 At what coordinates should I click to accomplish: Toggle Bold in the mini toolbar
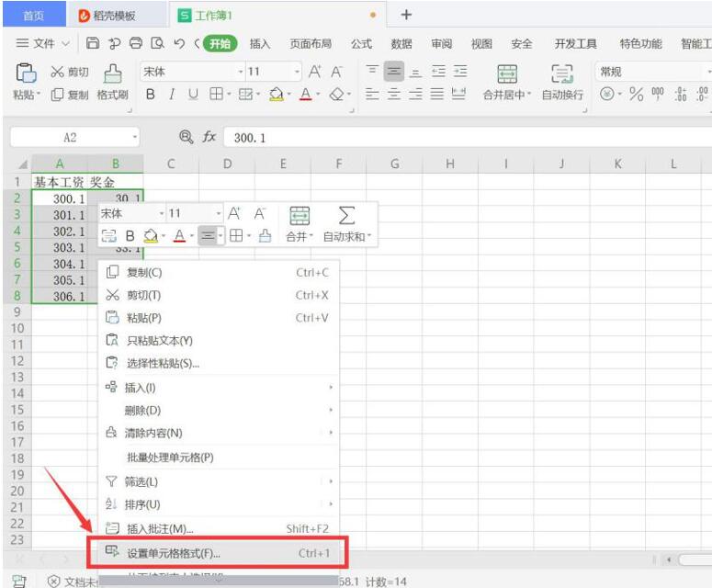(130, 235)
